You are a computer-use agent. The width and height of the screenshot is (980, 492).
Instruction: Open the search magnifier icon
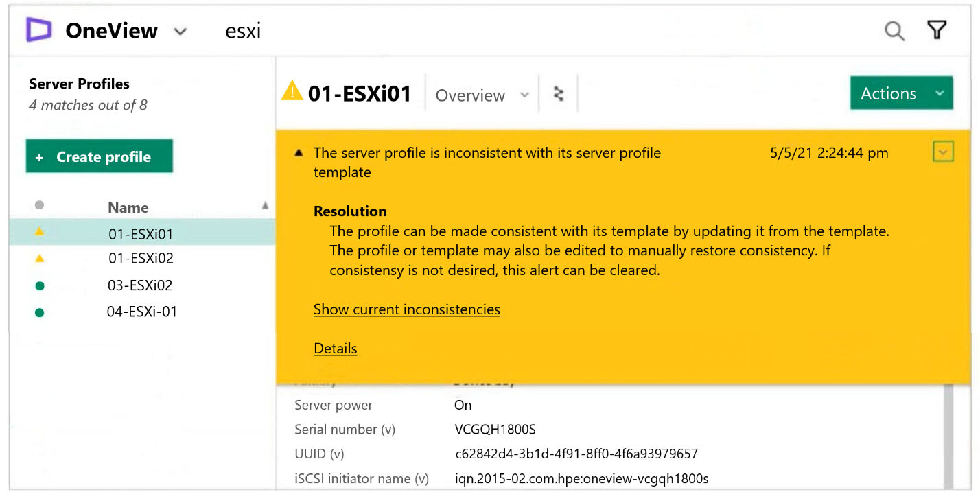click(894, 31)
